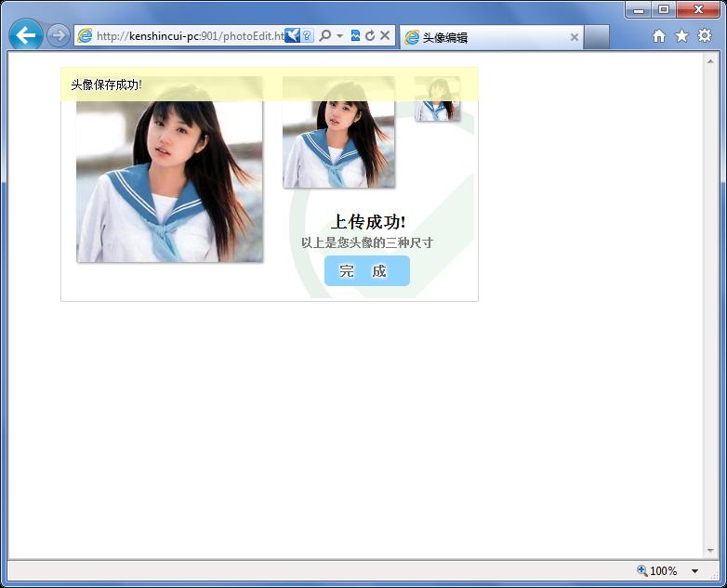Close the 头像编辑 tab
This screenshot has height=588, width=727.
(x=574, y=37)
